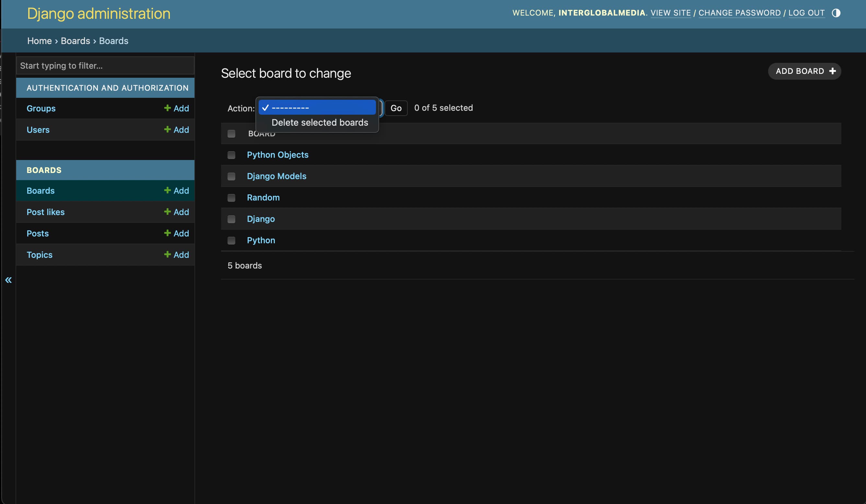Check the select-all checkbox in the Board header
The image size is (866, 504).
[x=231, y=134]
